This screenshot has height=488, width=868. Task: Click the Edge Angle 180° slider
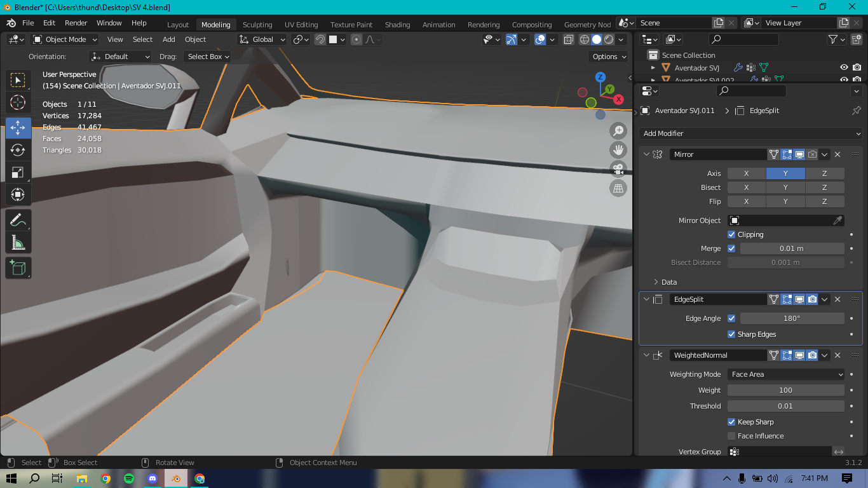pyautogui.click(x=792, y=318)
